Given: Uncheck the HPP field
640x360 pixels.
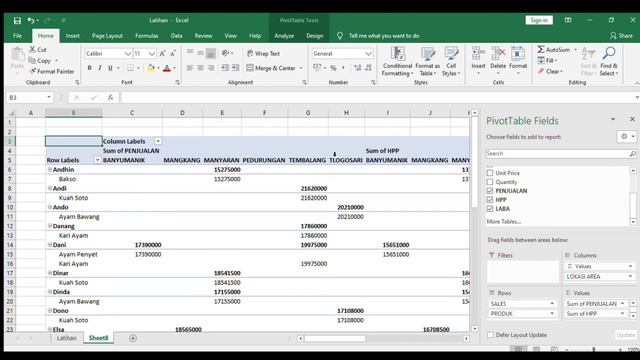Looking at the screenshot, I should click(490, 200).
